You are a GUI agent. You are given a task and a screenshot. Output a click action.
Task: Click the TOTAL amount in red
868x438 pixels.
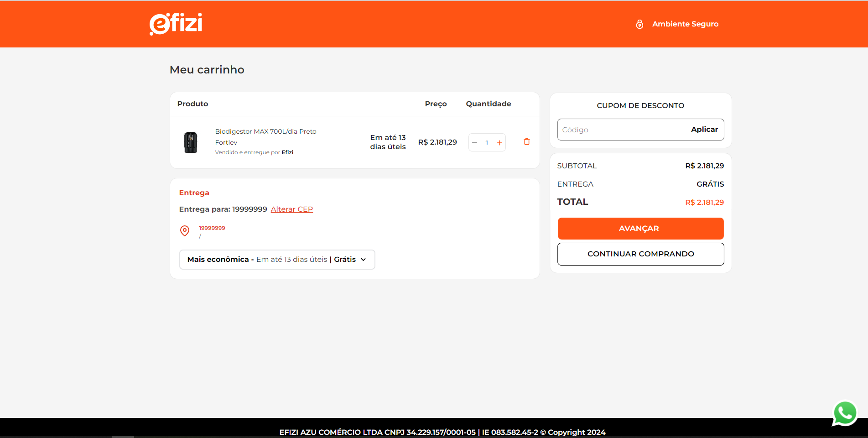pyautogui.click(x=704, y=203)
